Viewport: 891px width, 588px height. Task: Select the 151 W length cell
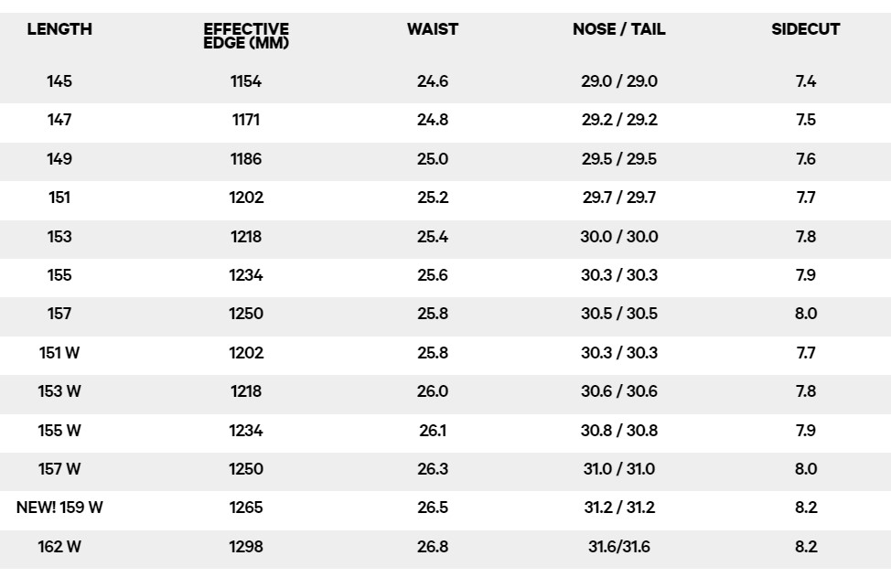click(x=59, y=353)
